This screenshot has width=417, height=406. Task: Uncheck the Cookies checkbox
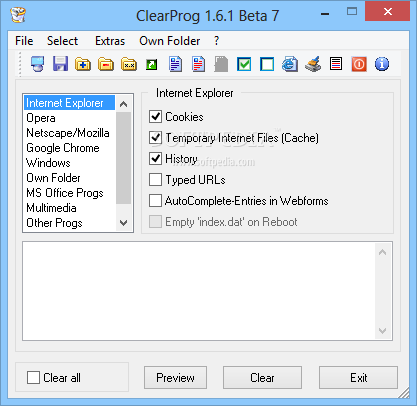coord(156,117)
